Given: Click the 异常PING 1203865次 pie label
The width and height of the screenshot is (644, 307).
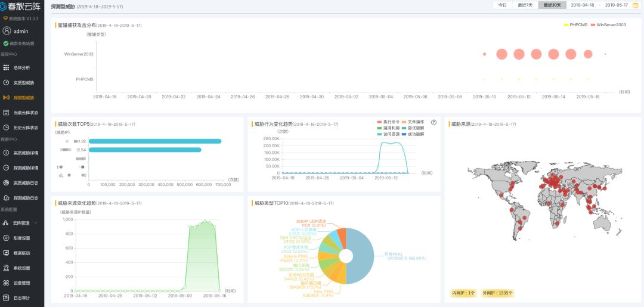Looking at the screenshot, I should tap(405, 256).
